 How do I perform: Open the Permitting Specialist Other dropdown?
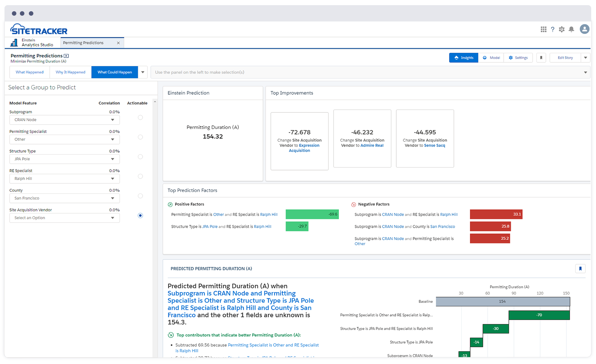coord(64,139)
